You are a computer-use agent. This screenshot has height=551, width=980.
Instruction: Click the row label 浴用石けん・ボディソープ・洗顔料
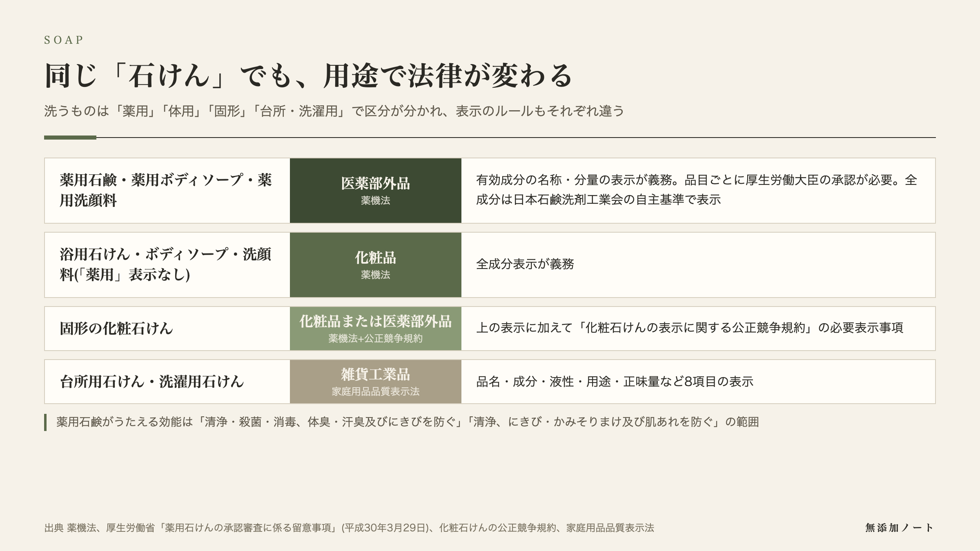pyautogui.click(x=165, y=264)
